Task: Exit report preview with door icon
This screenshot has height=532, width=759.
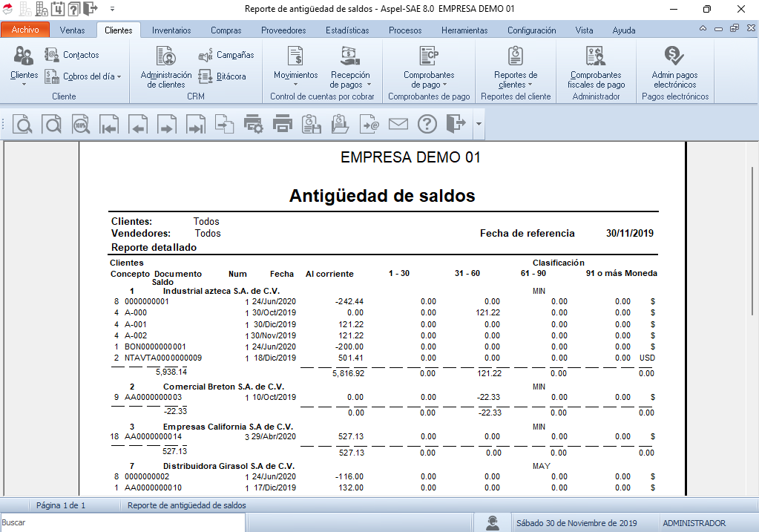Action: coord(456,125)
